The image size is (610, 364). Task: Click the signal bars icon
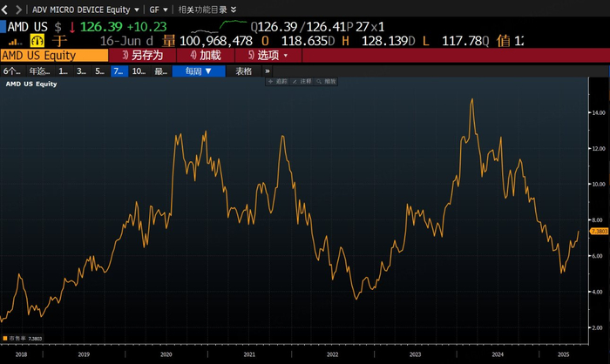(x=15, y=42)
